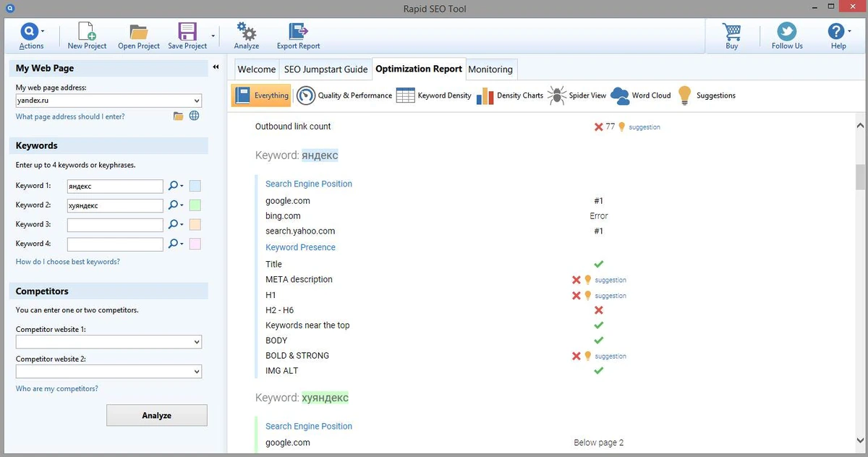Switch to the Welcome tab
868x457 pixels.
[x=257, y=69]
